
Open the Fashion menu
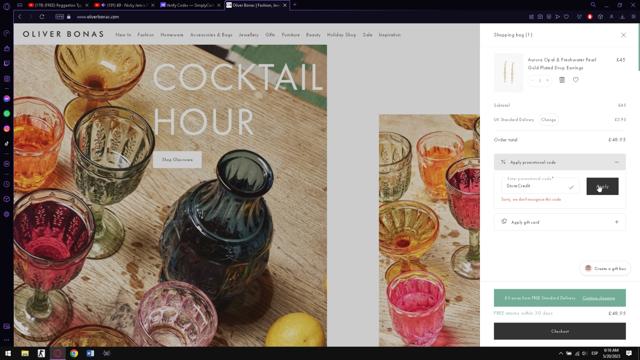(146, 35)
